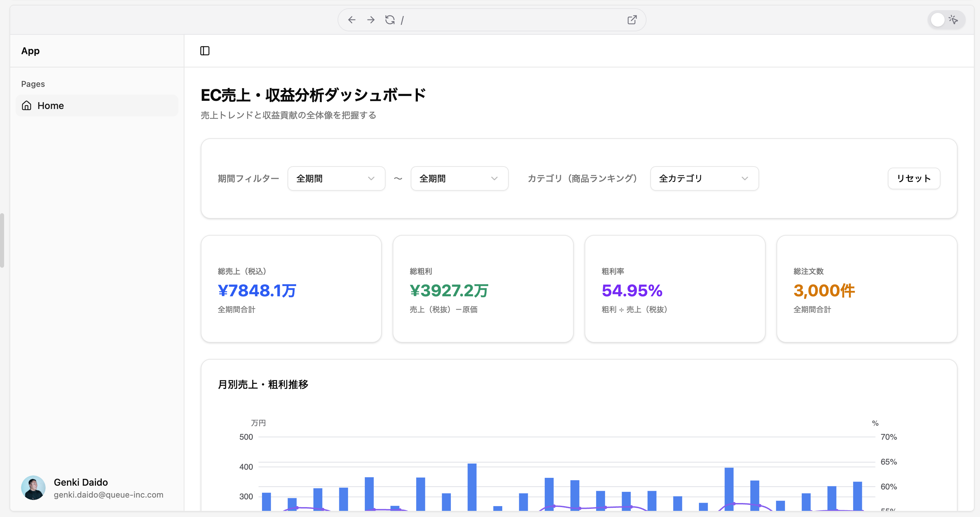Toggle the top-right selection mode switch

pos(938,20)
